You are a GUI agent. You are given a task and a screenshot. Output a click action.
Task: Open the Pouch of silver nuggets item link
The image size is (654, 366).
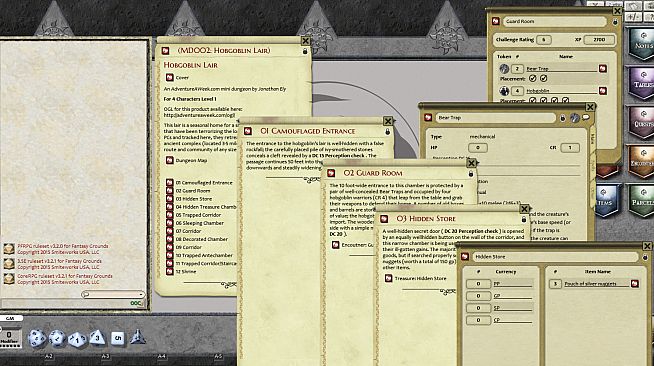(x=635, y=283)
